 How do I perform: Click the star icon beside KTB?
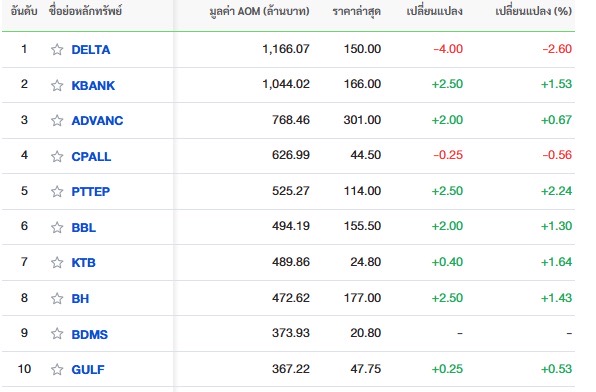coord(57,262)
